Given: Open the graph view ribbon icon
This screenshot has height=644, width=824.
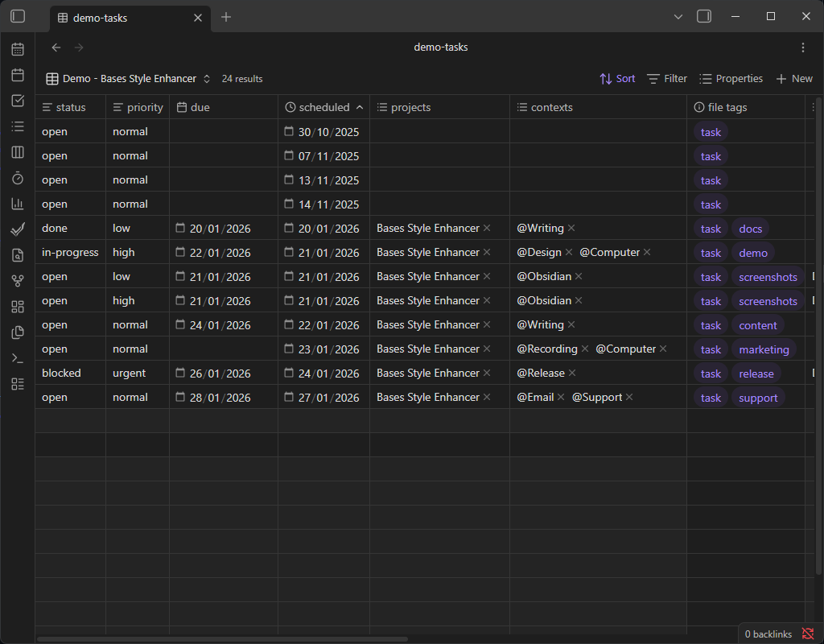Looking at the screenshot, I should pos(18,281).
